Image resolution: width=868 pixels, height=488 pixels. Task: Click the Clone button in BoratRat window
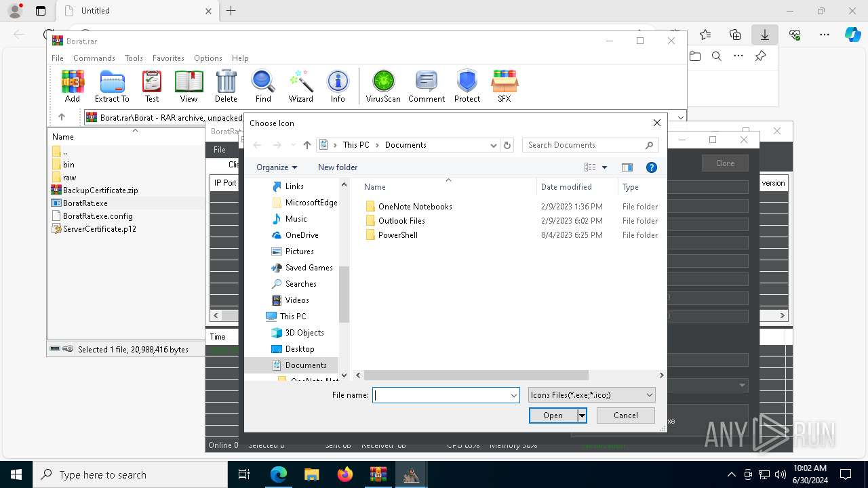click(725, 163)
